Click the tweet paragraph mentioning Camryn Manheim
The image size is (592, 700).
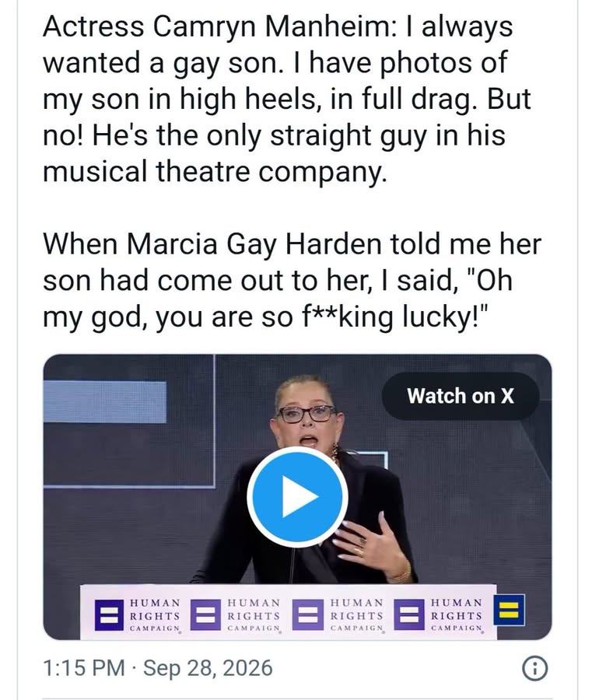coord(286,99)
